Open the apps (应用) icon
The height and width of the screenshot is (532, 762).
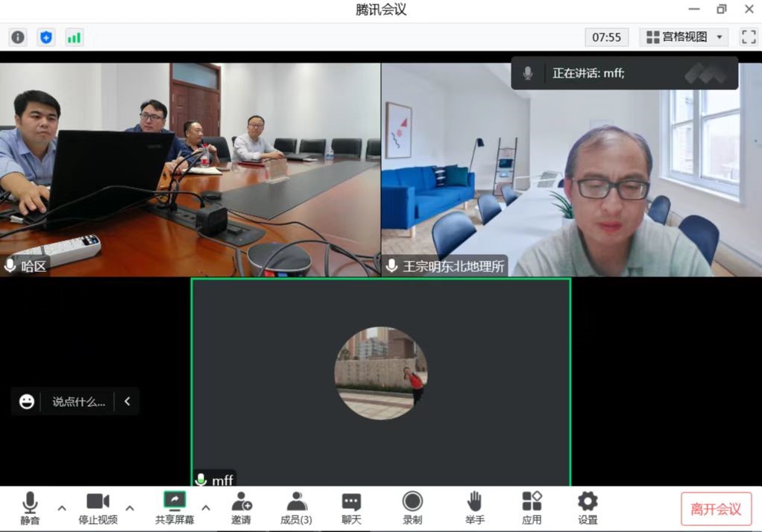click(532, 507)
